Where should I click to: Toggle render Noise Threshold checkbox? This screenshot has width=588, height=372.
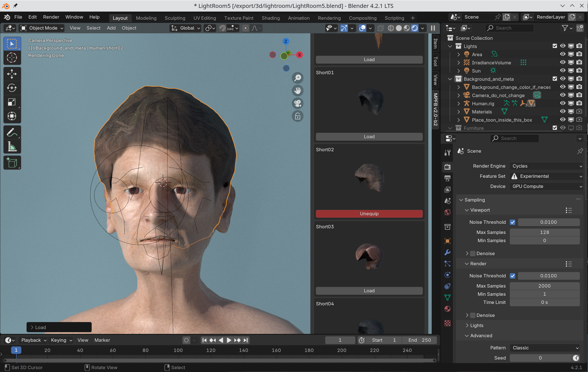pos(513,276)
